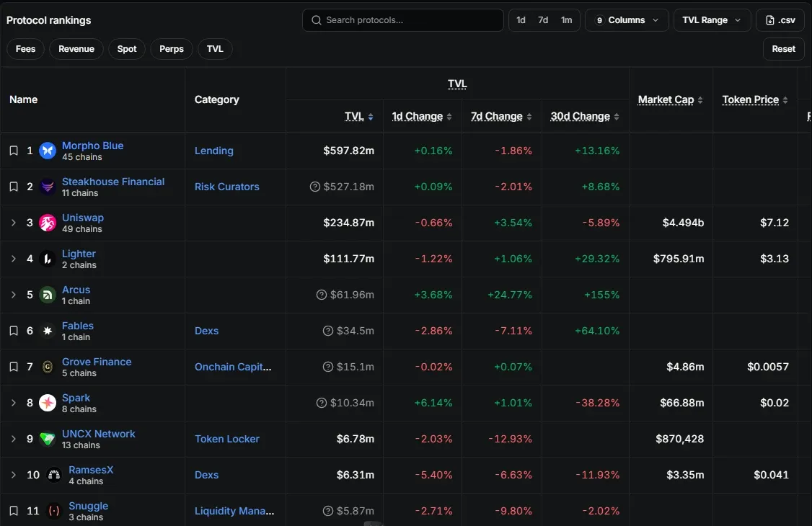The image size is (812, 526).
Task: Sort by 1d Change column
Action: pyautogui.click(x=422, y=117)
